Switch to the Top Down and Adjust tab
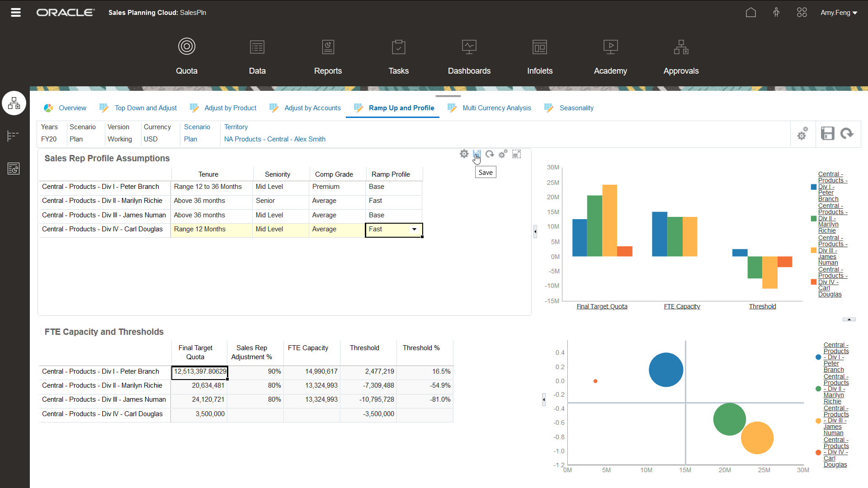Viewport: 868px width, 488px height. 145,108
